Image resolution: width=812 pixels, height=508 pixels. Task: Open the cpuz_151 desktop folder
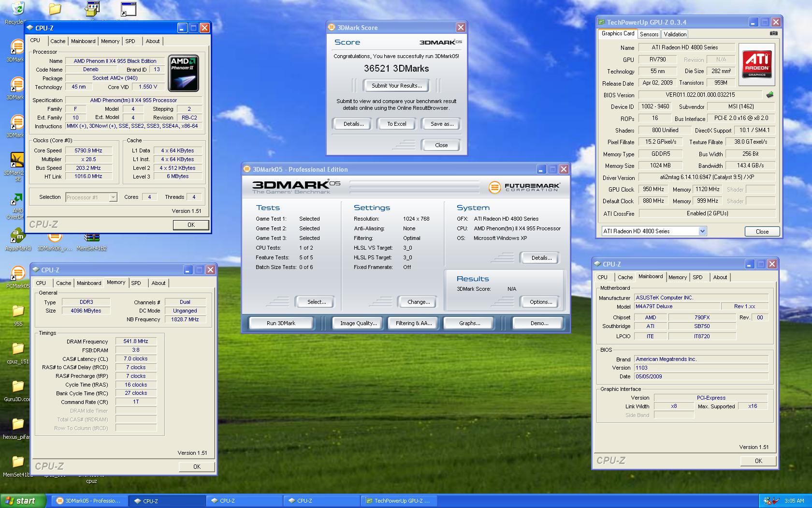click(18, 353)
